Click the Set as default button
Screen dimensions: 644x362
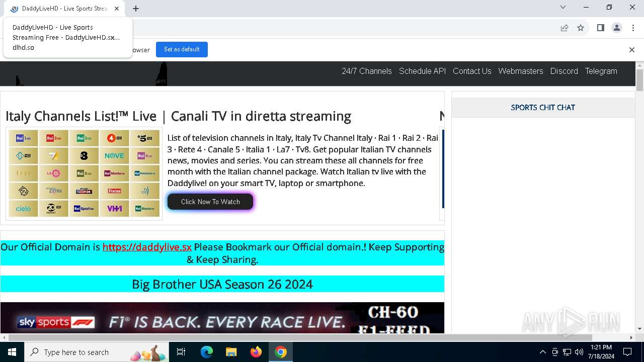click(x=182, y=49)
